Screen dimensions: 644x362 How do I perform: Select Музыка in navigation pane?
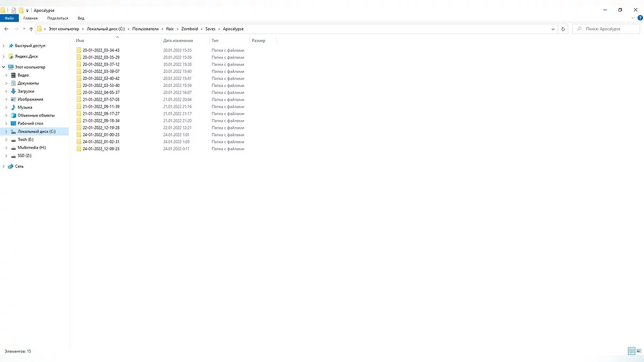pyautogui.click(x=25, y=107)
